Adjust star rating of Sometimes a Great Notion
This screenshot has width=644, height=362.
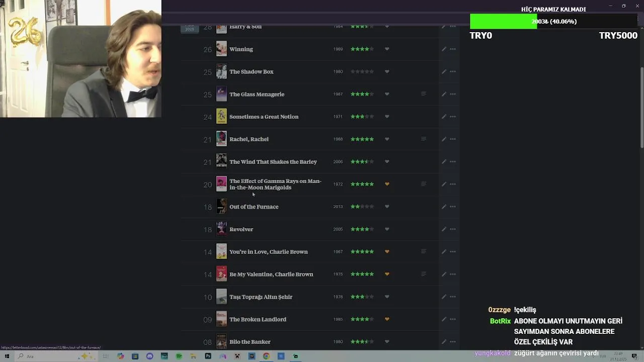click(362, 117)
